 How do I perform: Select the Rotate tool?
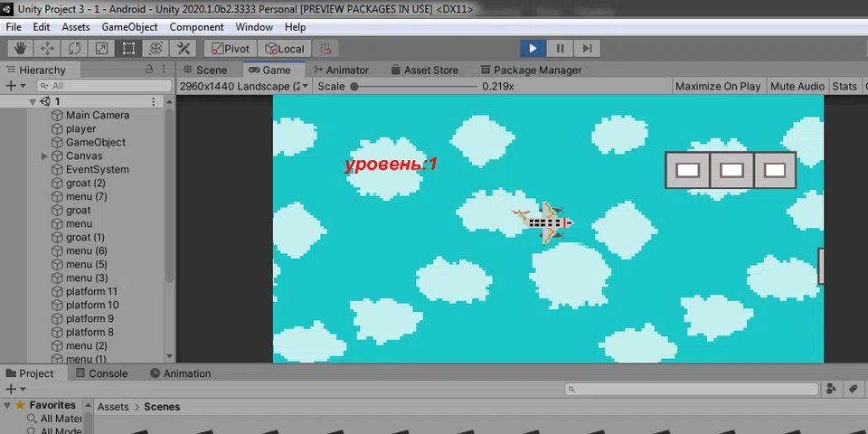pyautogui.click(x=74, y=49)
